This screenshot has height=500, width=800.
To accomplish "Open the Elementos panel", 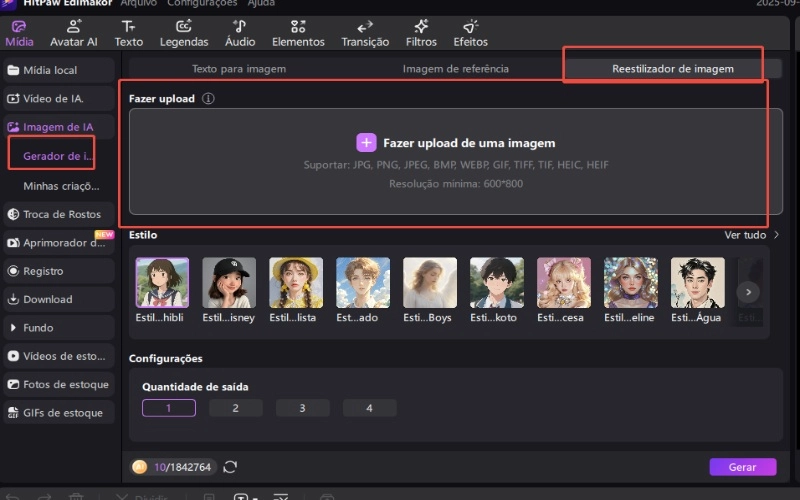I will pyautogui.click(x=298, y=32).
